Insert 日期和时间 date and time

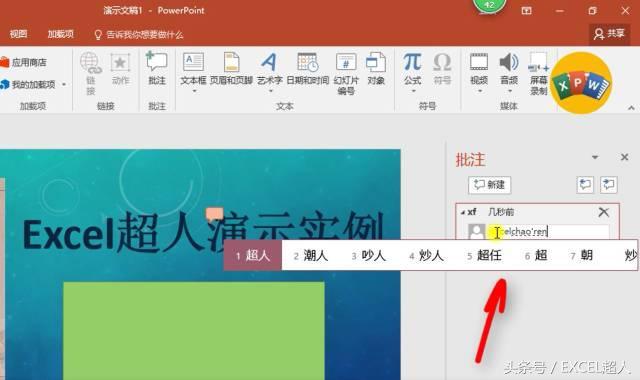tap(307, 69)
